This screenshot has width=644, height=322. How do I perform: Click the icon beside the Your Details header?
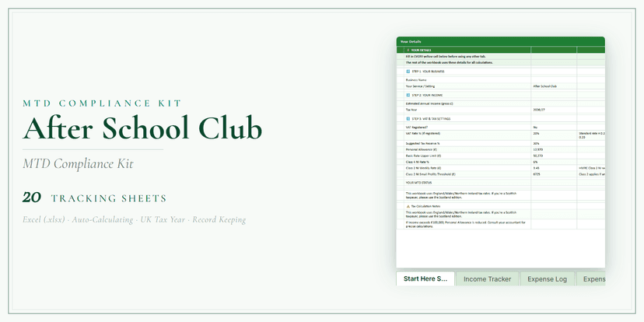(x=408, y=49)
